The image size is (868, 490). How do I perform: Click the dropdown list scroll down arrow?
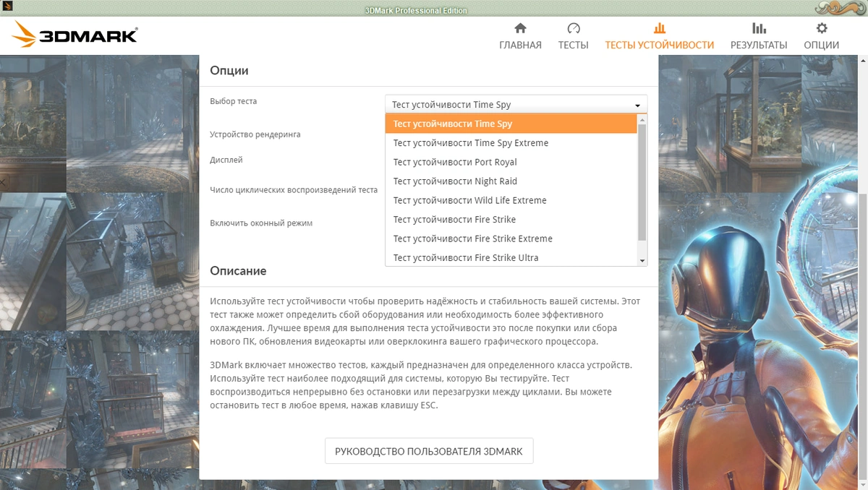pyautogui.click(x=642, y=261)
